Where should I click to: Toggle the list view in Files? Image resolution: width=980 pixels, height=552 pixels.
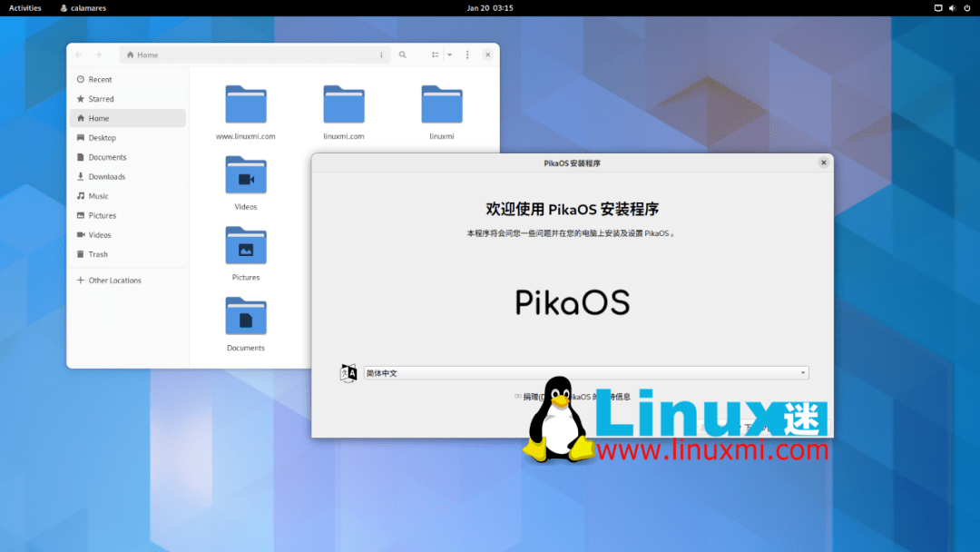pyautogui.click(x=436, y=54)
